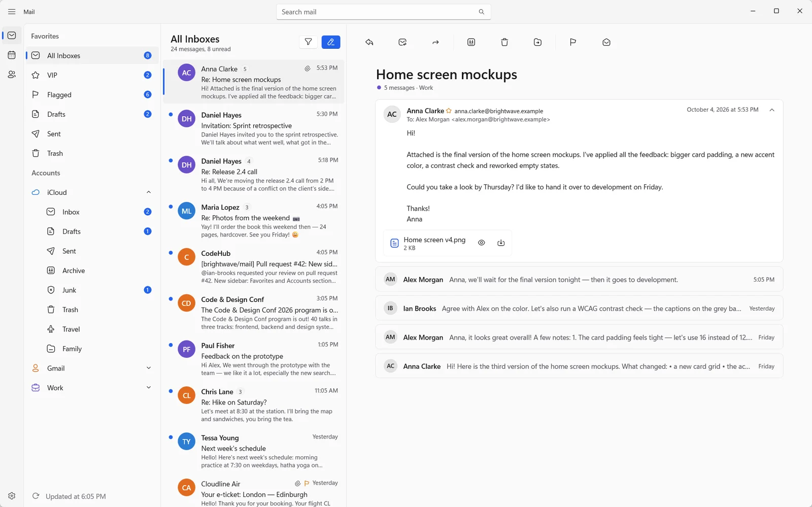Open the iCloud Family folder
The width and height of the screenshot is (812, 507).
[x=92, y=349]
